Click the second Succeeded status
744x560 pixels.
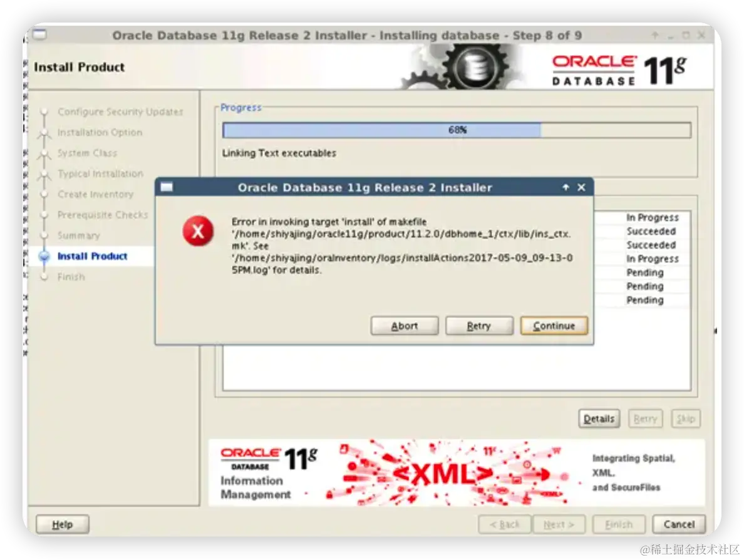(x=651, y=245)
